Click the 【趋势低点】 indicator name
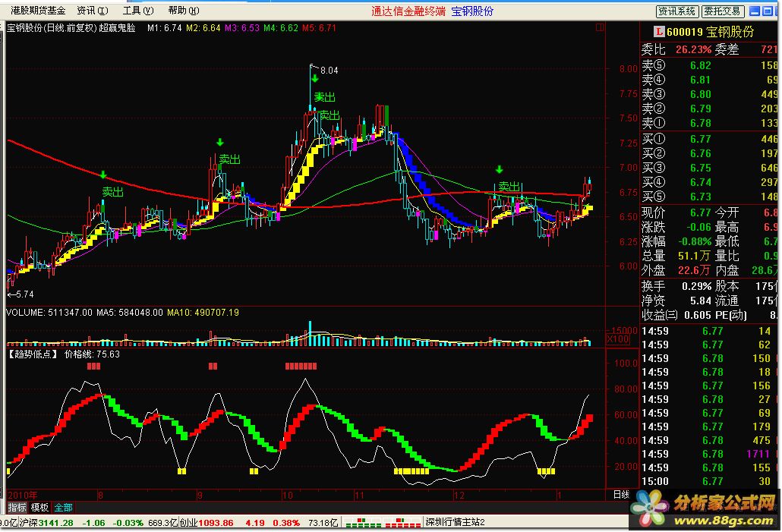This screenshot has height=532, width=782. 33,354
